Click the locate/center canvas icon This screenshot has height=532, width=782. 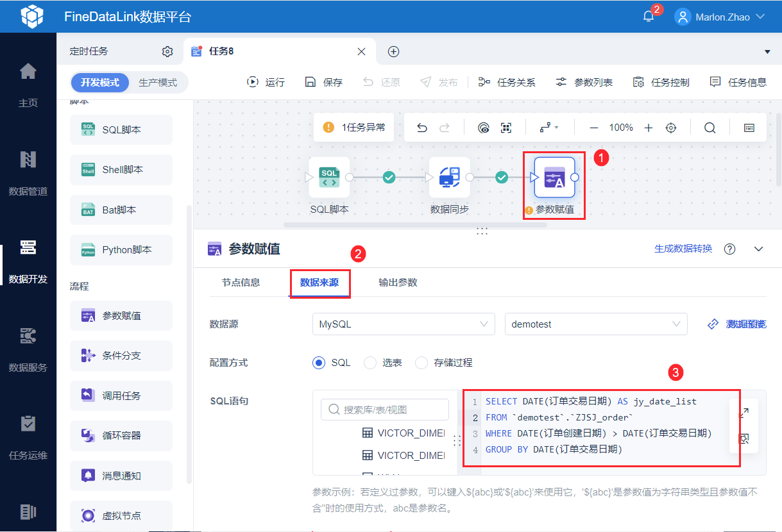(x=671, y=128)
